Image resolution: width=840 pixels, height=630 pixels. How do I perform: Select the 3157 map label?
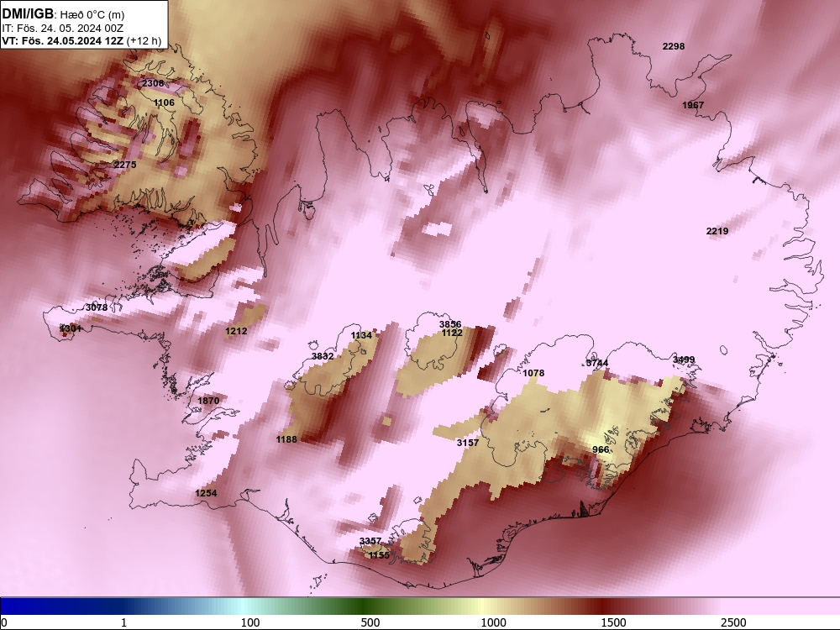pos(468,443)
